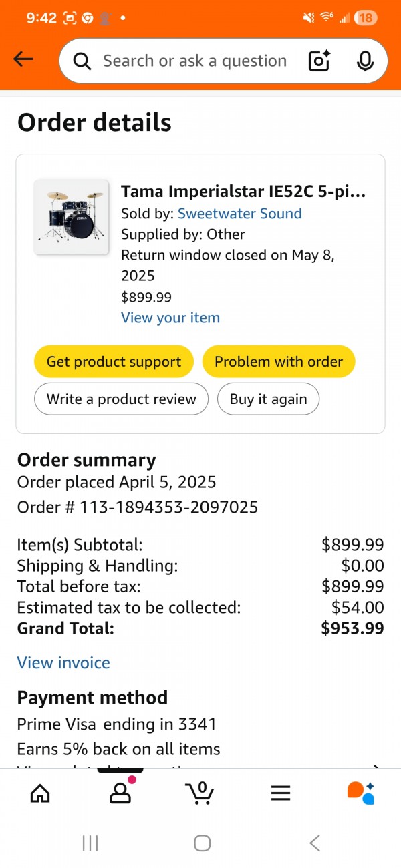Open the shopping cart icon
This screenshot has height=868, width=401.
click(200, 793)
